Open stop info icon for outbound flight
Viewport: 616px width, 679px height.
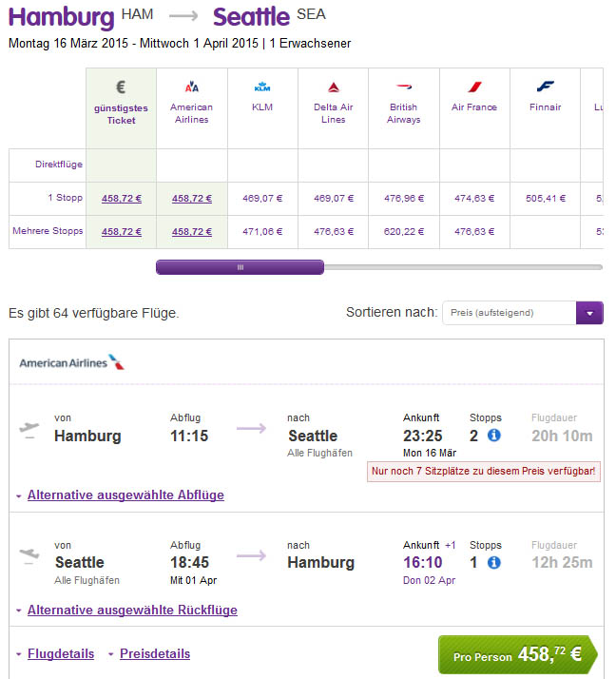494,435
